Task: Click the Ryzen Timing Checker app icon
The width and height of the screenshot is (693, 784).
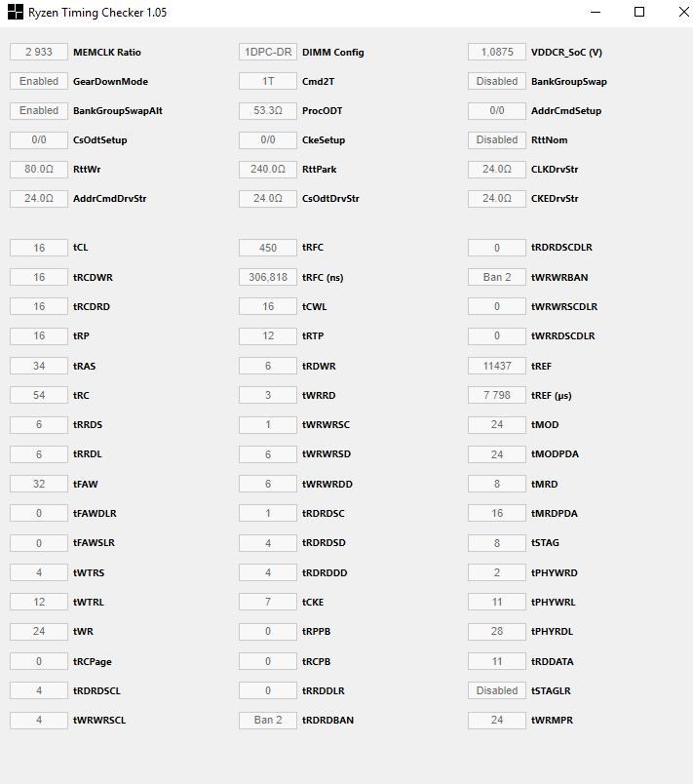Action: pyautogui.click(x=16, y=13)
